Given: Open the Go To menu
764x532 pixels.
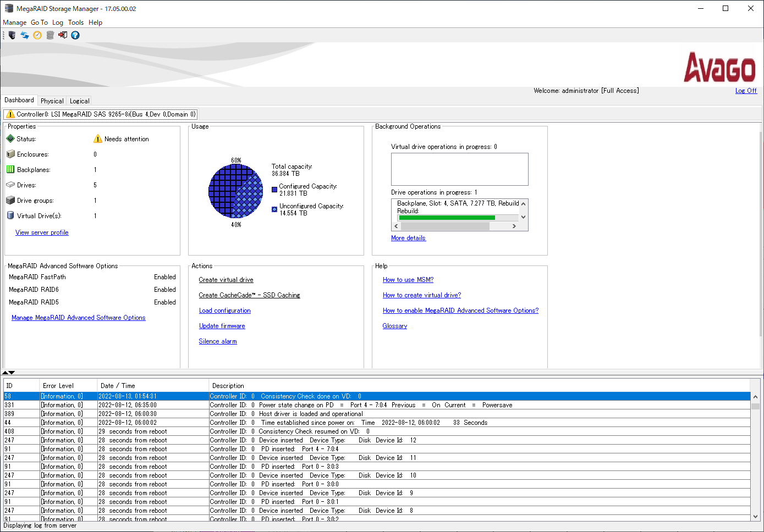Looking at the screenshot, I should pyautogui.click(x=39, y=23).
